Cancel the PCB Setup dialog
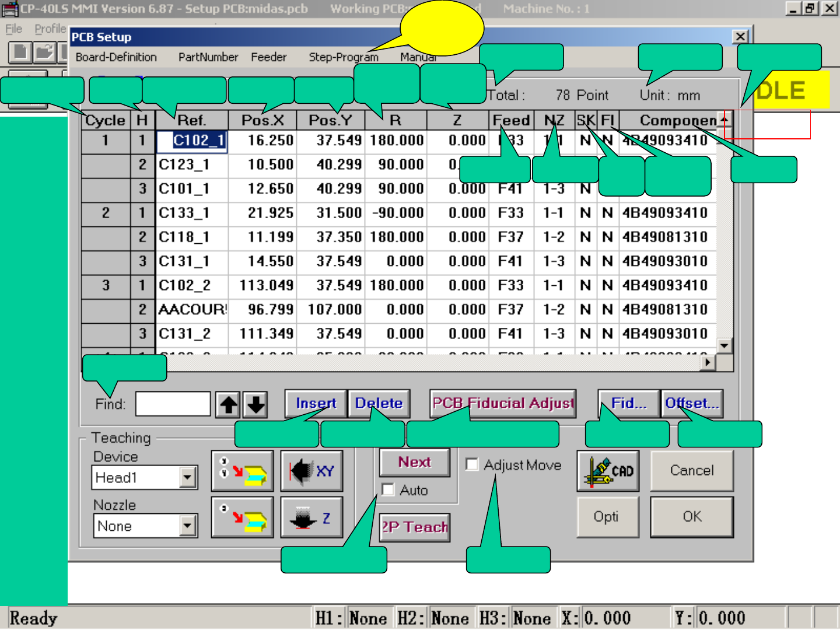The height and width of the screenshot is (630, 840). [x=692, y=471]
